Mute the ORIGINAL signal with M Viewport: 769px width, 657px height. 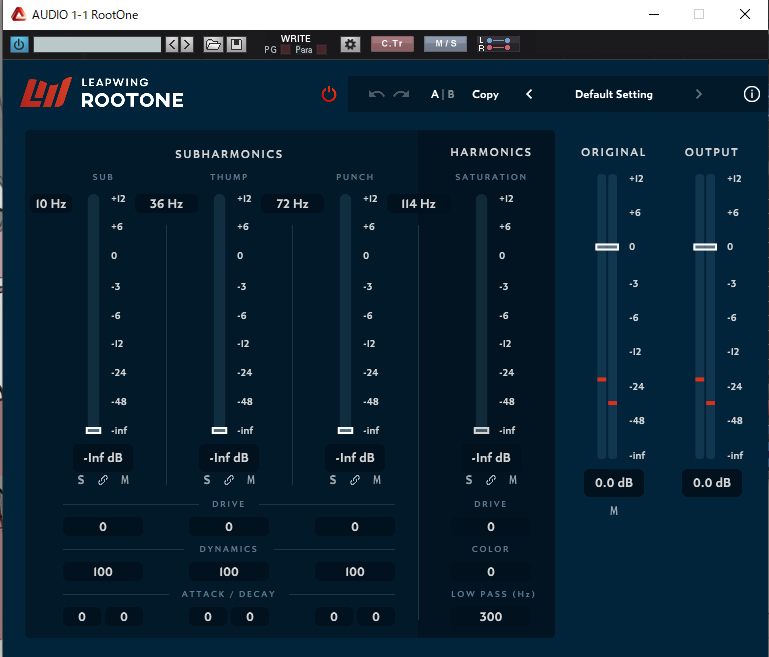(x=614, y=511)
